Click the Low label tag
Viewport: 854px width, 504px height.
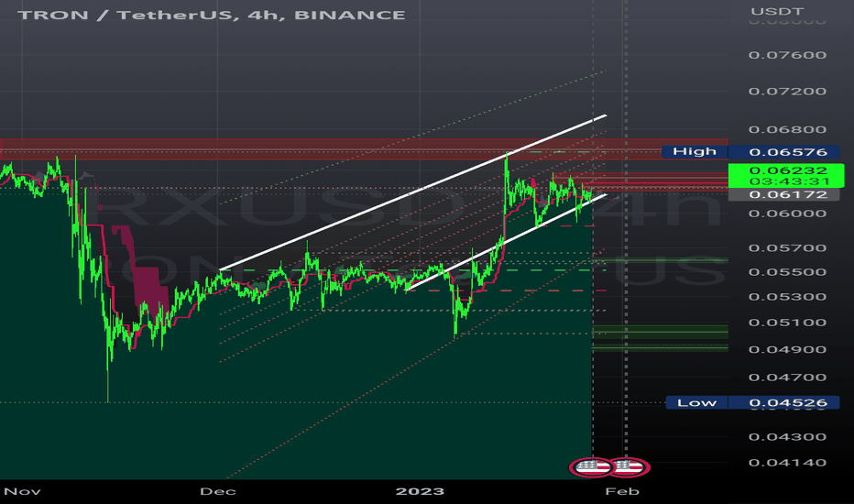tap(696, 402)
